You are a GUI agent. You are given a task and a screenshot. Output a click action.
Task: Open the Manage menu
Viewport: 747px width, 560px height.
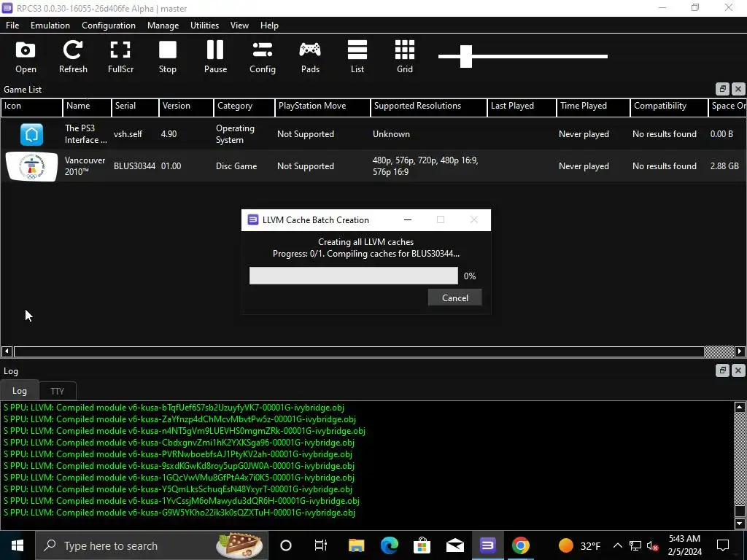click(x=163, y=26)
